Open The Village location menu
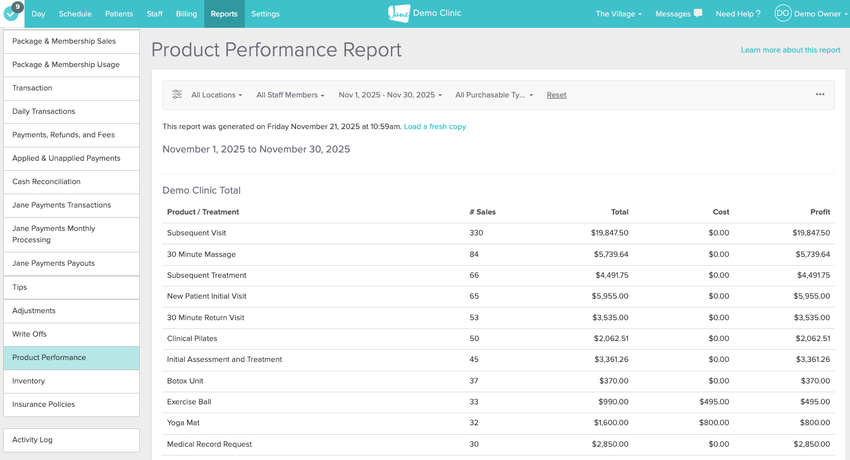The image size is (850, 460). coord(620,14)
